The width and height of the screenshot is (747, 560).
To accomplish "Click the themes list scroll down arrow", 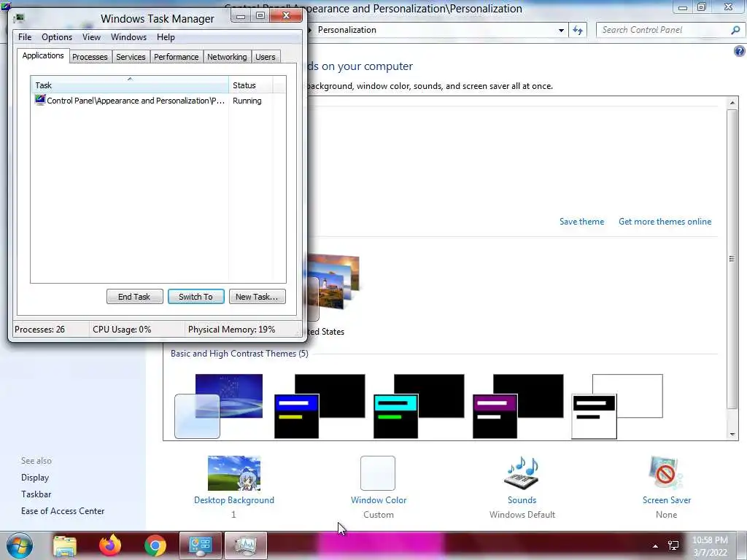I will [732, 435].
